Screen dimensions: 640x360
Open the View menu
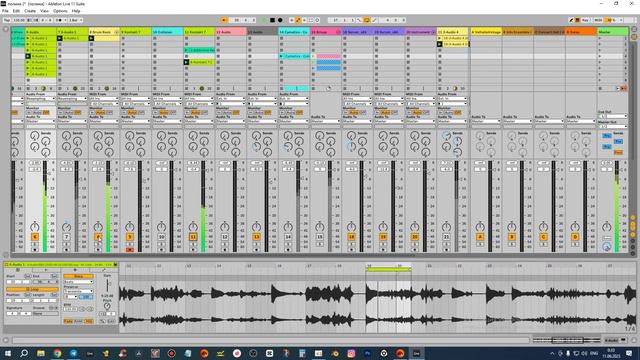(44, 11)
